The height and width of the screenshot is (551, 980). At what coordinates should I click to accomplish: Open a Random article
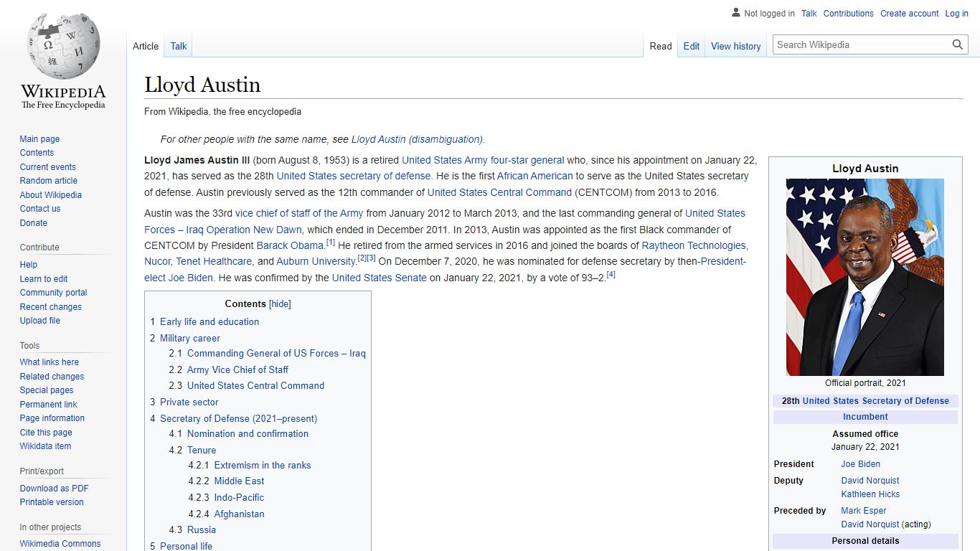(x=48, y=181)
